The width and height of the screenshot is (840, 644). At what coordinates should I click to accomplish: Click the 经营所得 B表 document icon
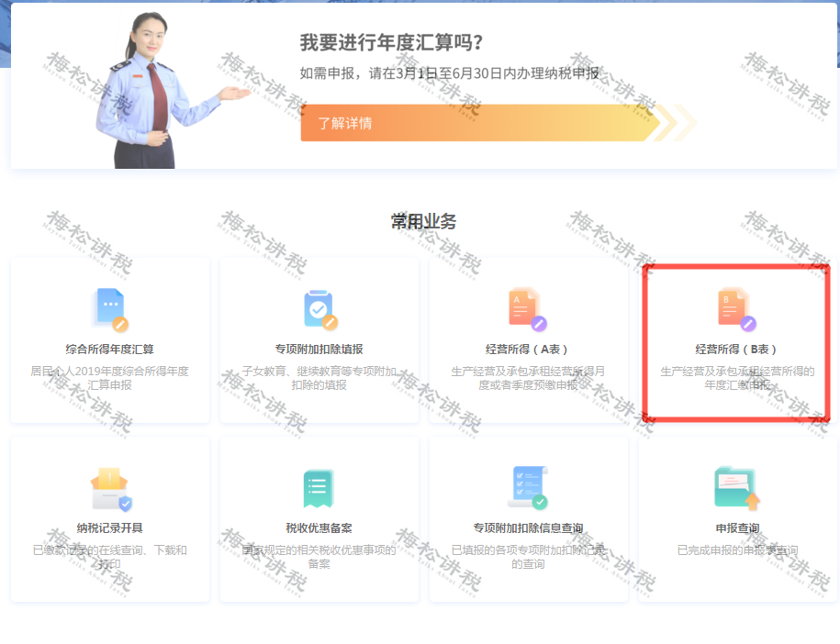(737, 309)
